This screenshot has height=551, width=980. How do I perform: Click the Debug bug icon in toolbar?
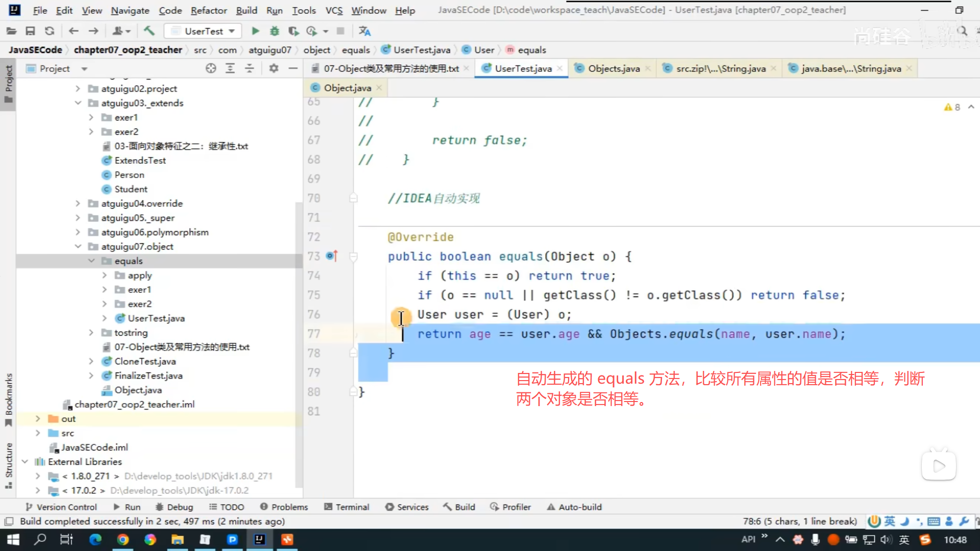275,31
